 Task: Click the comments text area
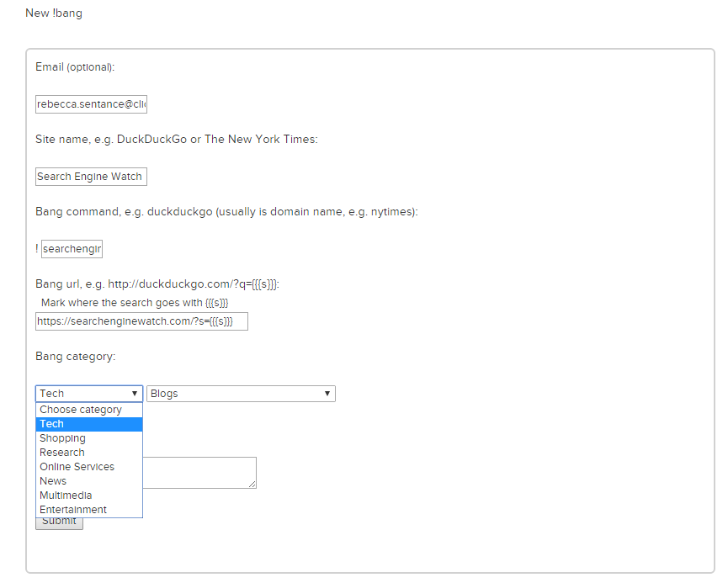pyautogui.click(x=199, y=472)
